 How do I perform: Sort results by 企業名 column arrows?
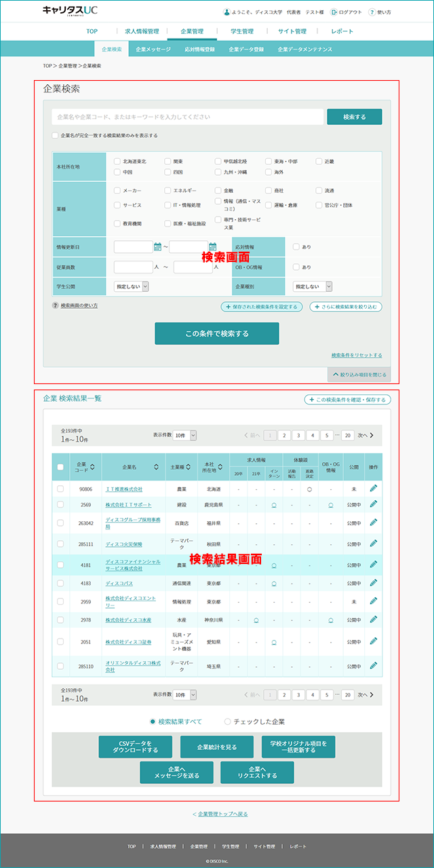156,467
